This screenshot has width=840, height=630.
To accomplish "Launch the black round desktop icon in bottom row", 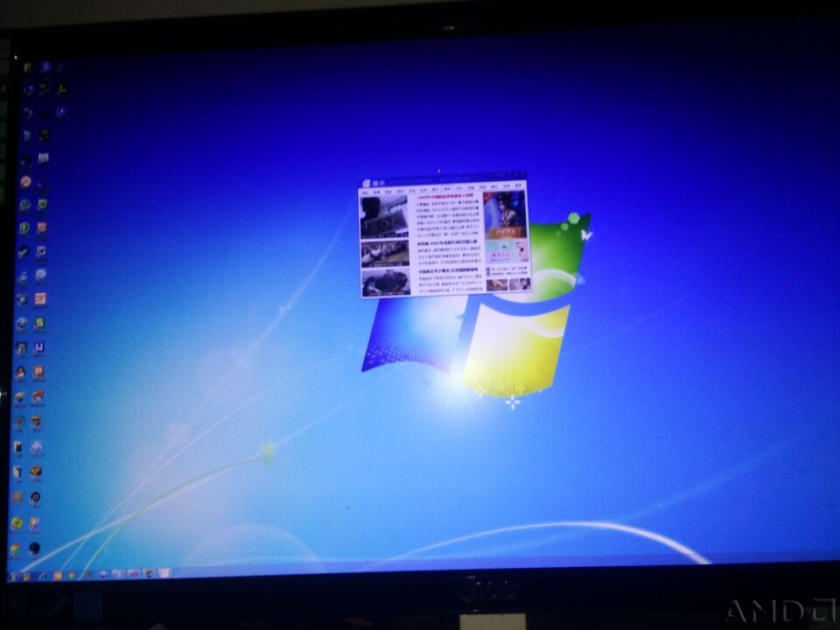I will point(34,548).
